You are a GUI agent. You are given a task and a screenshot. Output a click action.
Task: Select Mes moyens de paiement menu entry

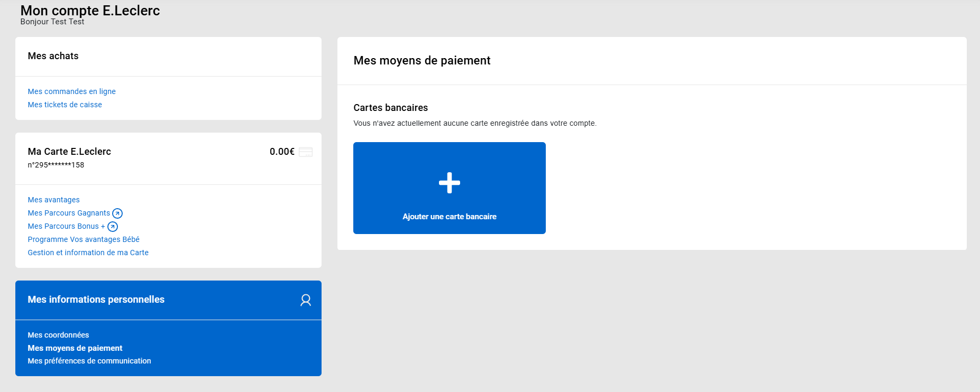coord(75,348)
